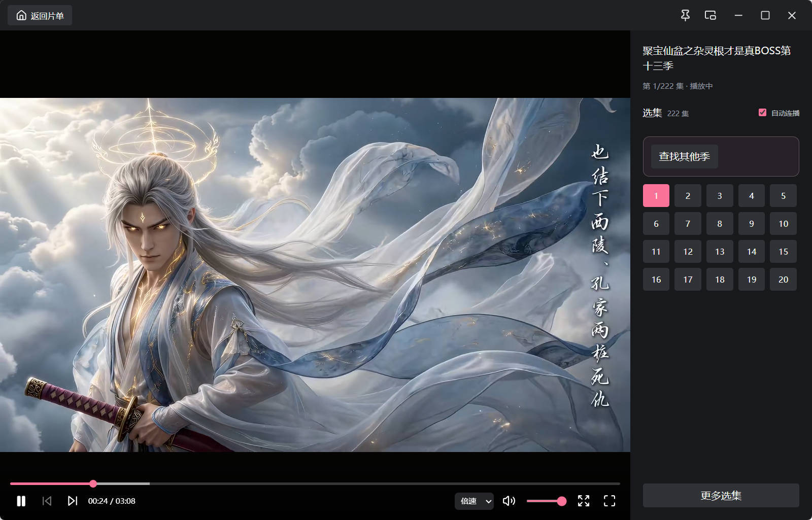Click the 更多选集 button

pyautogui.click(x=721, y=496)
